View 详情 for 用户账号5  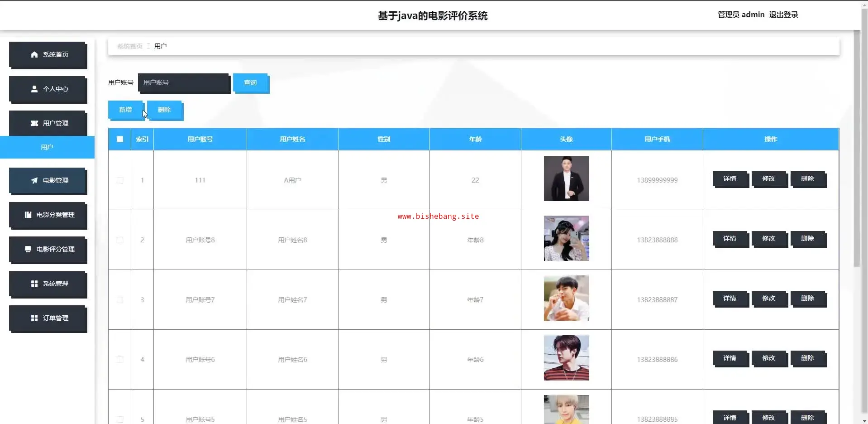click(730, 418)
